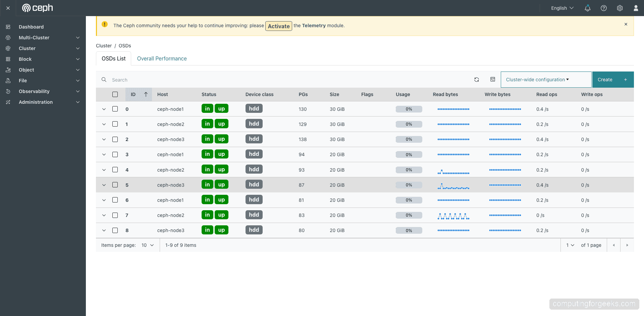
Task: Open the table column settings icon
Action: [493, 79]
